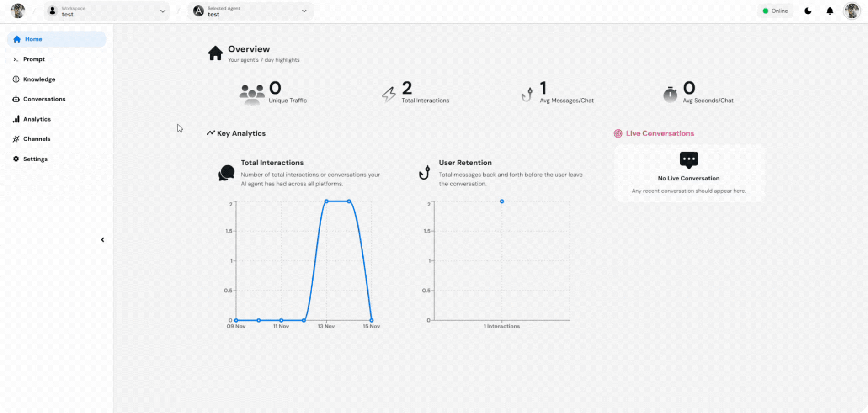This screenshot has width=868, height=413.
Task: Click the Online status indicator
Action: pyautogui.click(x=775, y=11)
